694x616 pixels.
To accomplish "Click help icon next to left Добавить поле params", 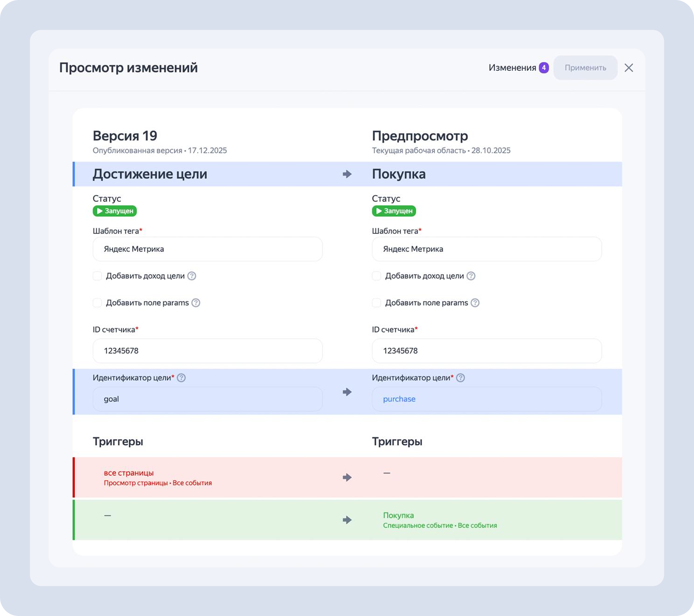I will tap(196, 303).
